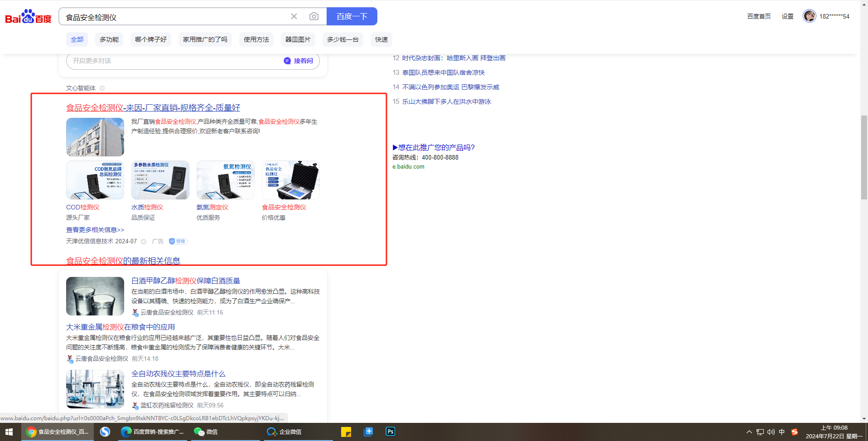Open the 水质检测仪 link

tap(147, 207)
